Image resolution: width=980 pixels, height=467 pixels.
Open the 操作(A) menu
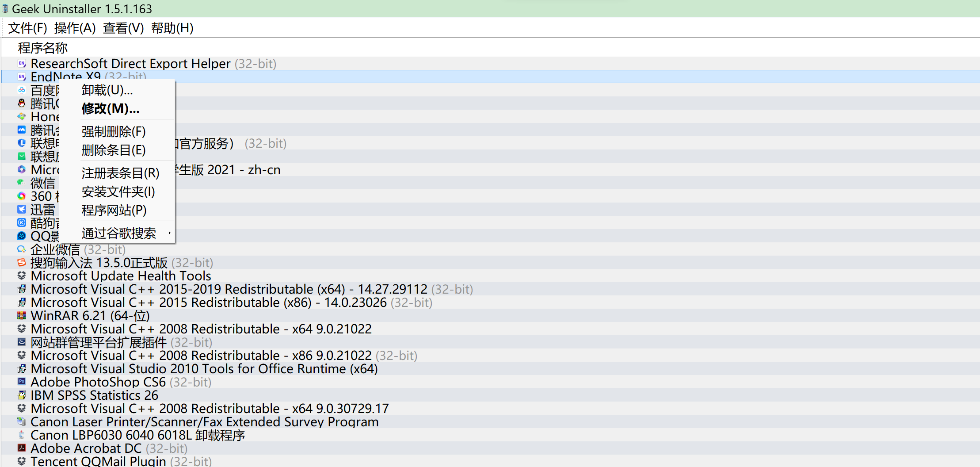[x=75, y=28]
